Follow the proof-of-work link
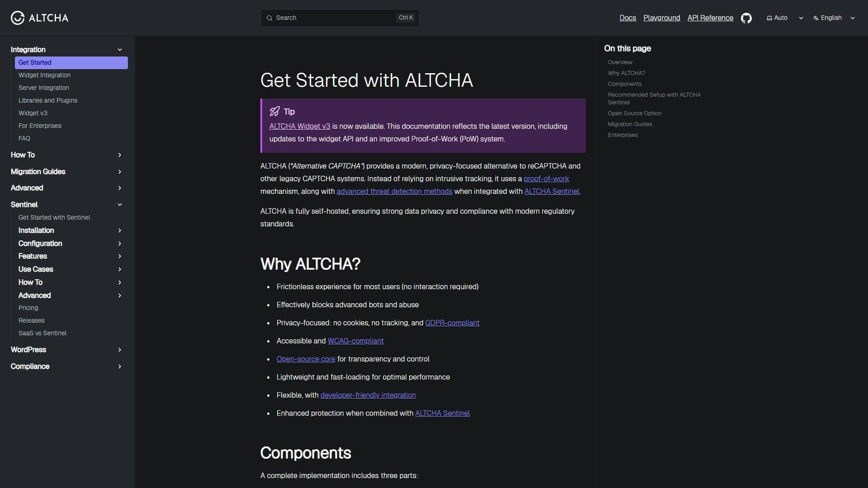The image size is (868, 488). (546, 179)
